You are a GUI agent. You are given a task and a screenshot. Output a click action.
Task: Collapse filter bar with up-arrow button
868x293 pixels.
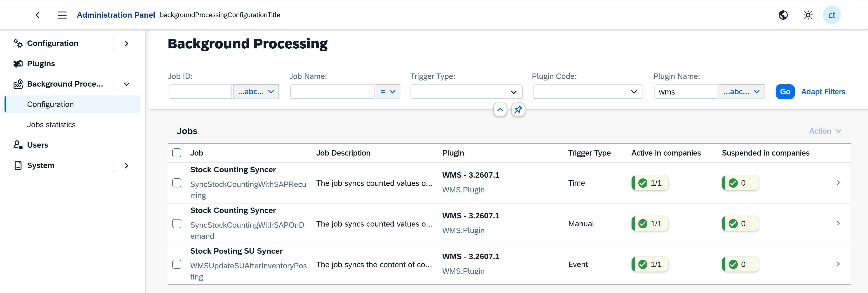click(500, 110)
